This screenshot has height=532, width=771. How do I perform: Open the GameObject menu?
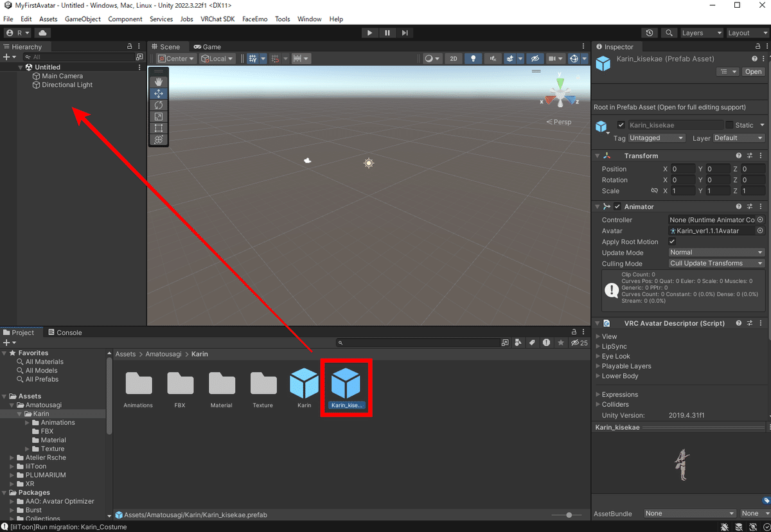83,19
